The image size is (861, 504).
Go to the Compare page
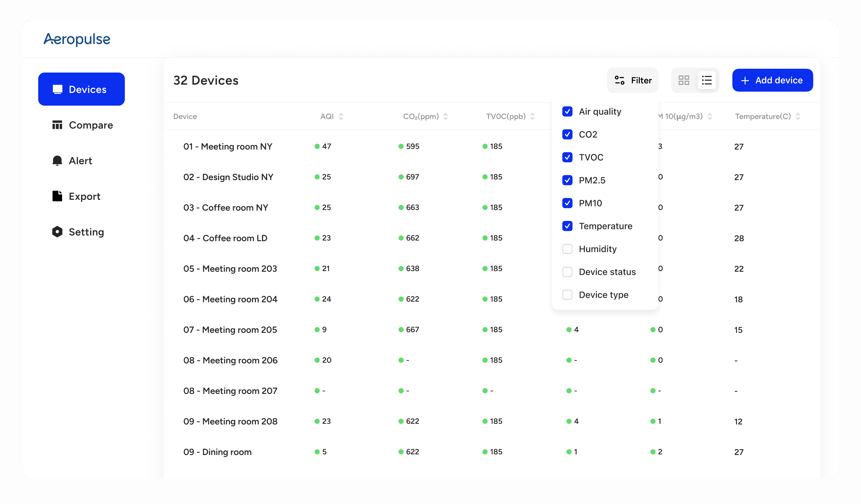(90, 125)
